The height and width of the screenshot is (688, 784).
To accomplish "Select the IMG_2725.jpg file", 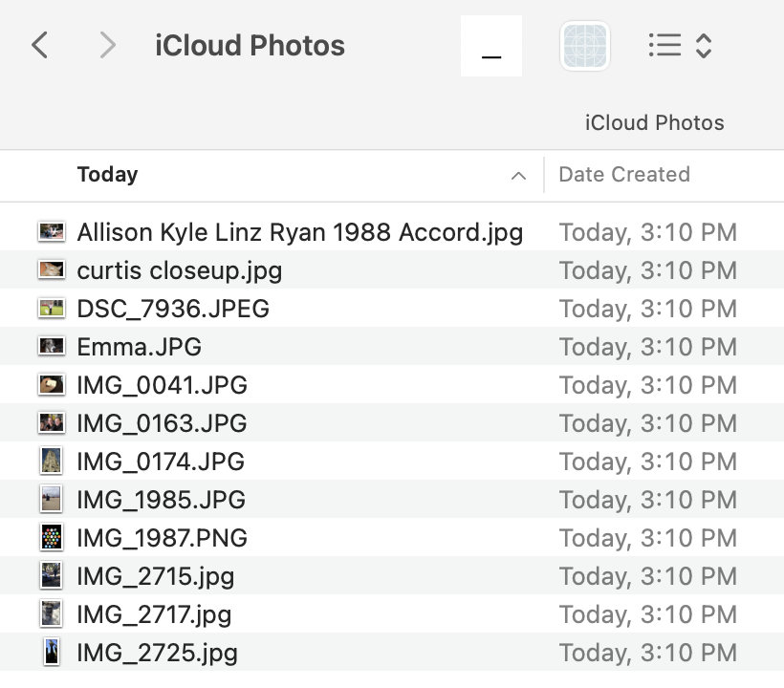I will tap(157, 653).
